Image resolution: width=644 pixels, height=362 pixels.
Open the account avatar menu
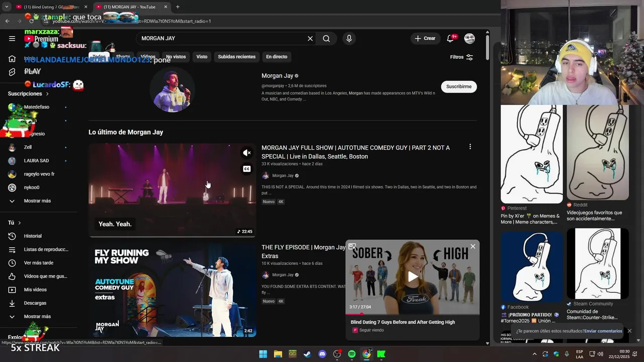(469, 38)
